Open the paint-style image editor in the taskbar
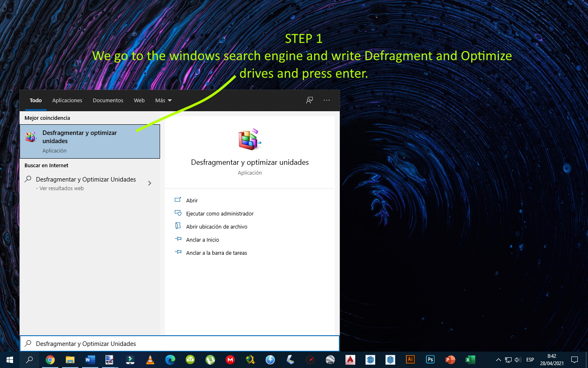The width and height of the screenshot is (588, 368). 110,360
